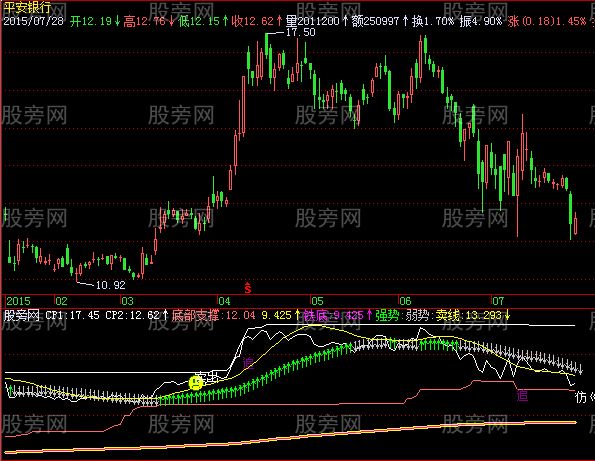Click the turnover rate 换1.70%
This screenshot has width=595, height=461.
(x=433, y=21)
